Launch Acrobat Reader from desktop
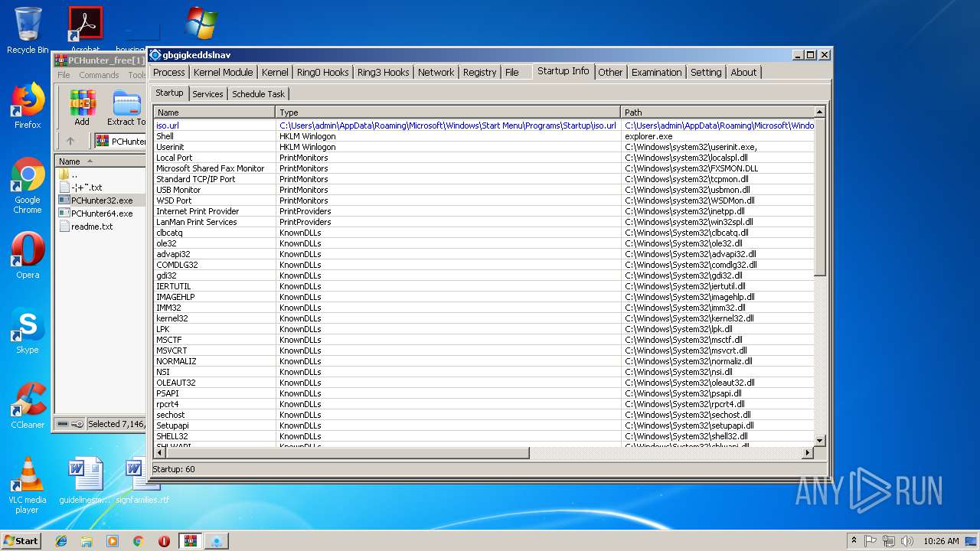980x551 pixels. pos(85,27)
